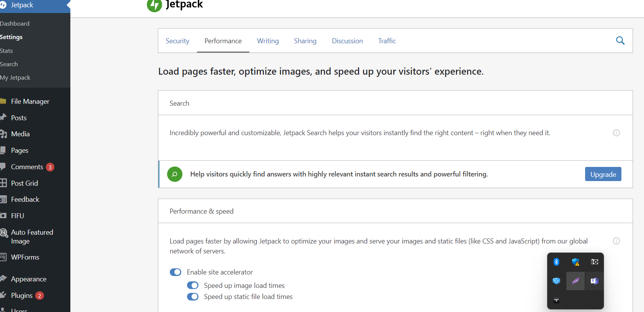Switch to the Security tab

pyautogui.click(x=177, y=41)
